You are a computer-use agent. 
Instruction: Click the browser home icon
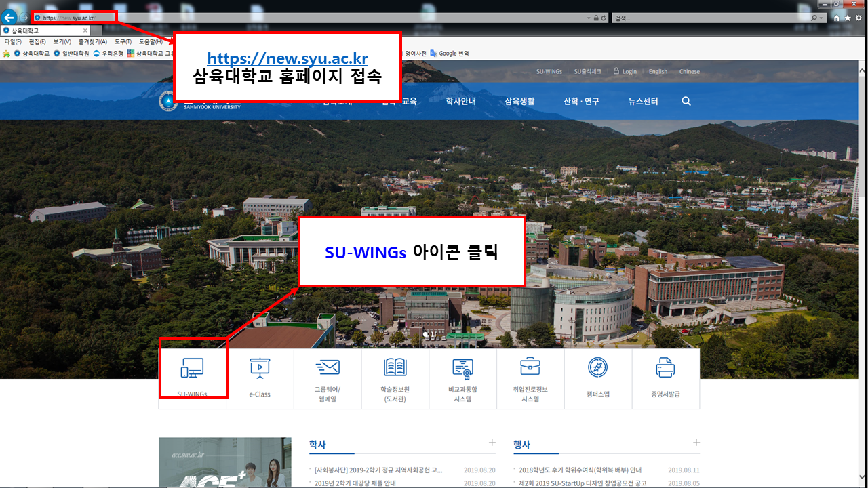[837, 18]
